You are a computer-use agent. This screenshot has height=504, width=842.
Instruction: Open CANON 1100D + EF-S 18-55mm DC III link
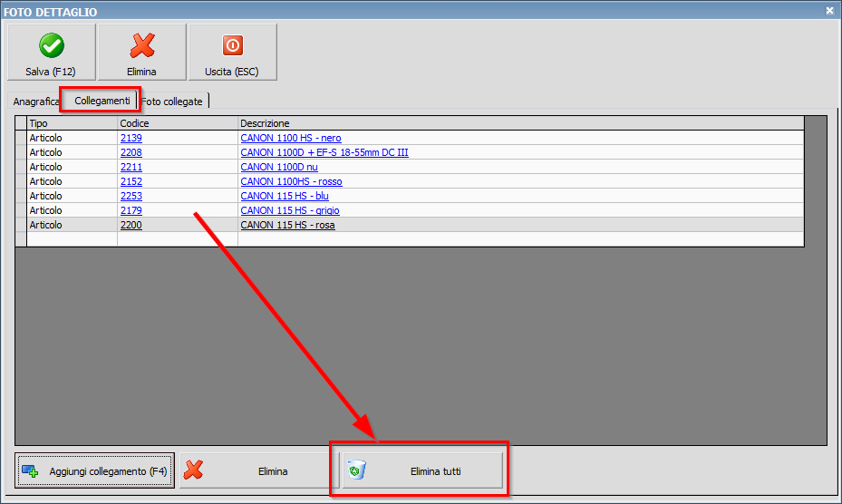pos(324,152)
